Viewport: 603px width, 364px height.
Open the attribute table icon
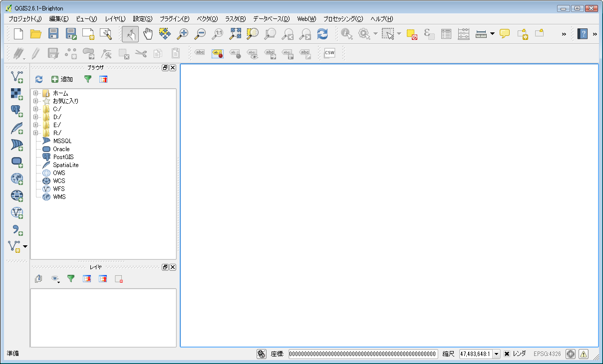[446, 34]
